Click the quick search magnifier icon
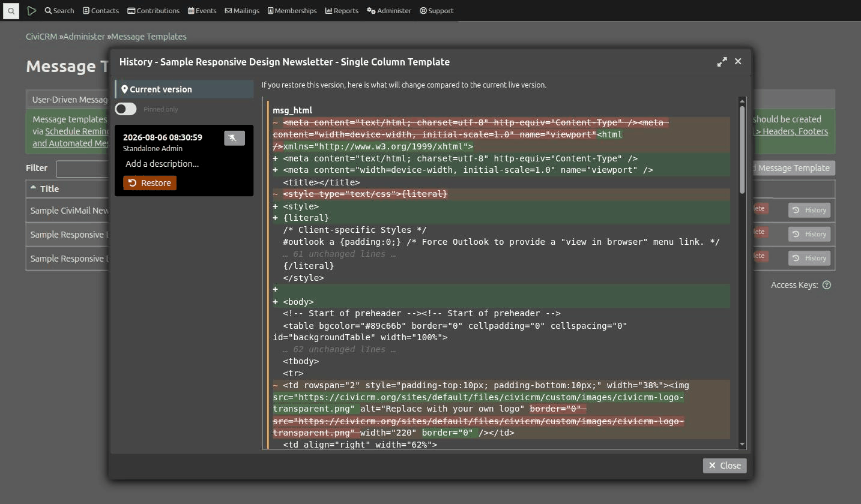Viewport: 861px width, 504px height. tap(11, 11)
